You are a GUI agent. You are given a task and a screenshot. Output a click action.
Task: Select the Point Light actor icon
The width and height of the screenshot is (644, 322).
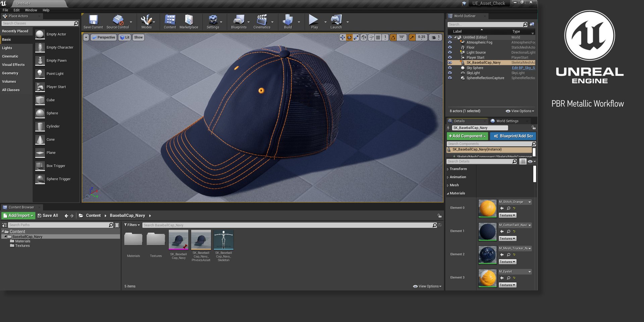40,73
